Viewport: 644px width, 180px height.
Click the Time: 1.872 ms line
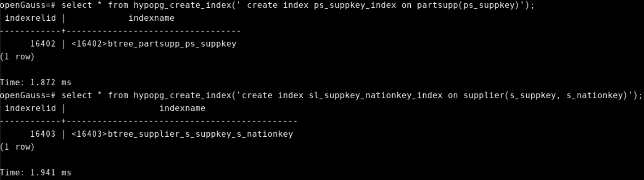[36, 82]
